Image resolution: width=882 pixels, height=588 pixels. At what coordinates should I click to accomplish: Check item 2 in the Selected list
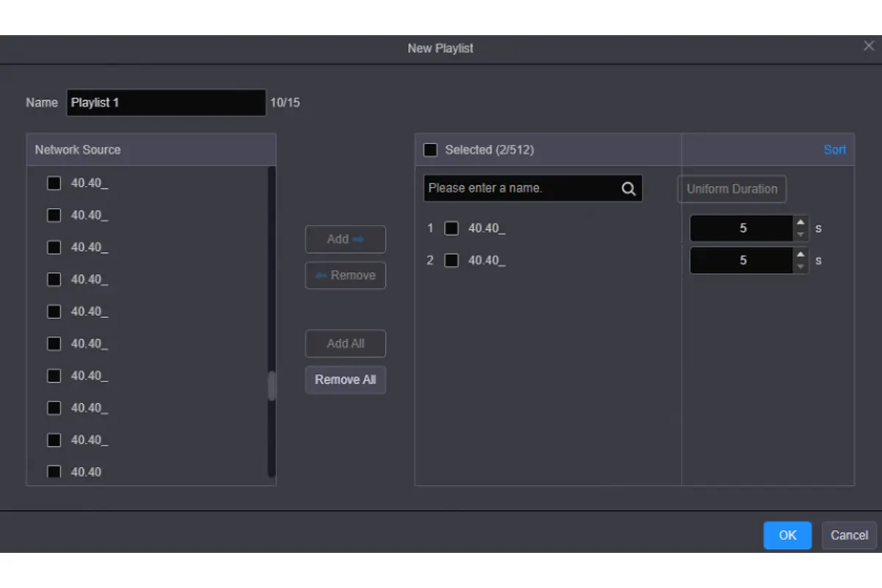coord(451,260)
